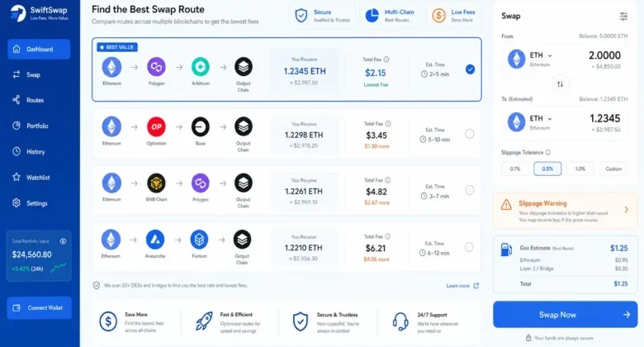Click the Fantom chain icon
This screenshot has width=644, height=347.
tap(199, 240)
